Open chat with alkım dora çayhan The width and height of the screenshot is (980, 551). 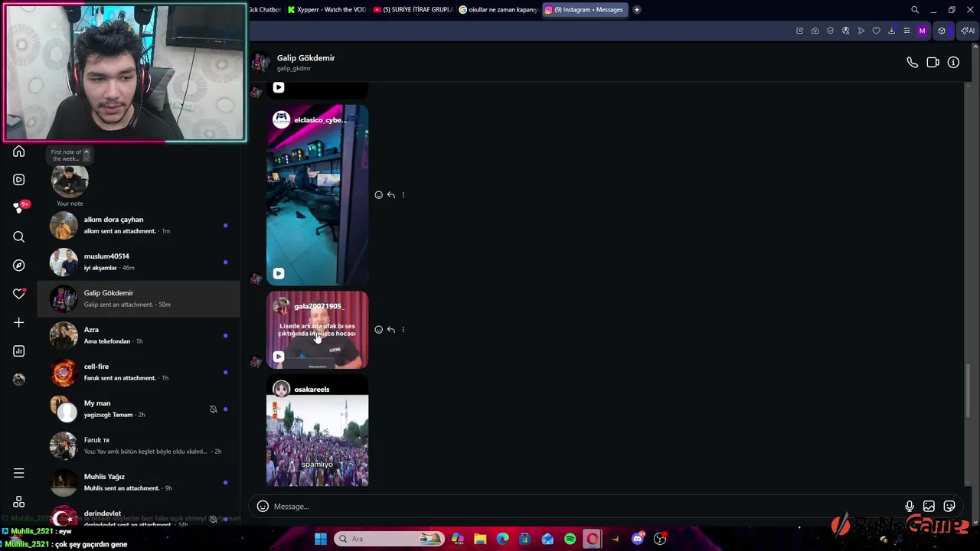(139, 225)
